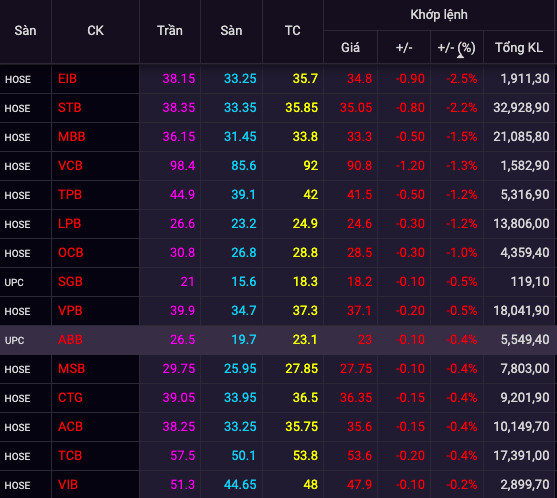The width and height of the screenshot is (557, 498).
Task: Click STB matched price 35.05
Action: pyautogui.click(x=356, y=108)
